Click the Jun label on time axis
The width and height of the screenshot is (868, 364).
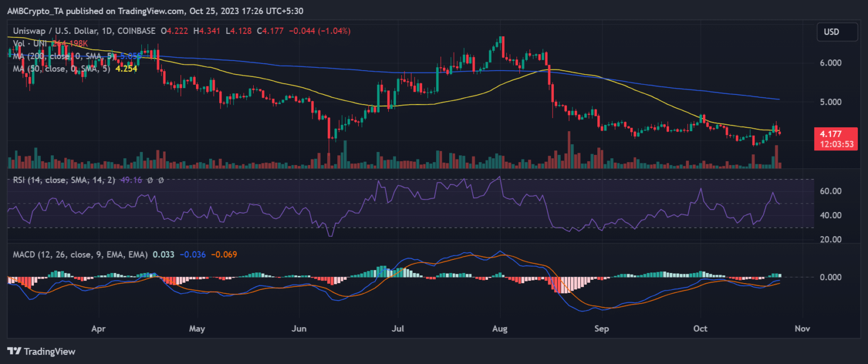(300, 328)
